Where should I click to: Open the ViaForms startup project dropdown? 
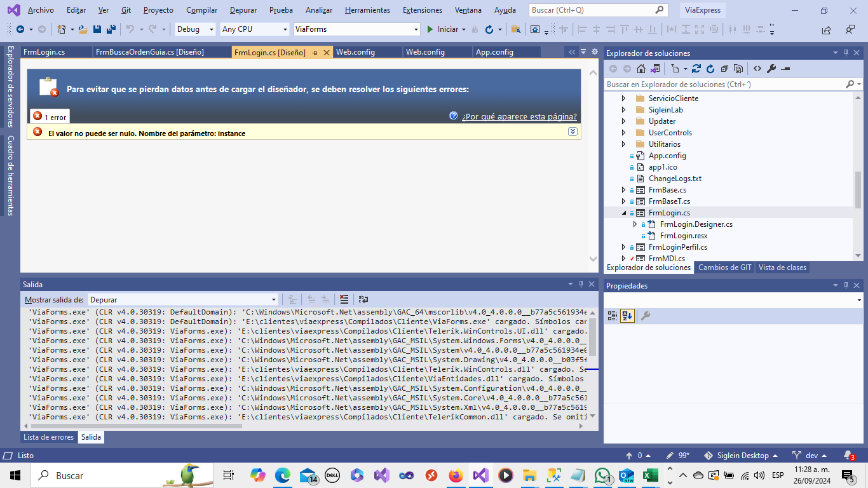[x=357, y=29]
